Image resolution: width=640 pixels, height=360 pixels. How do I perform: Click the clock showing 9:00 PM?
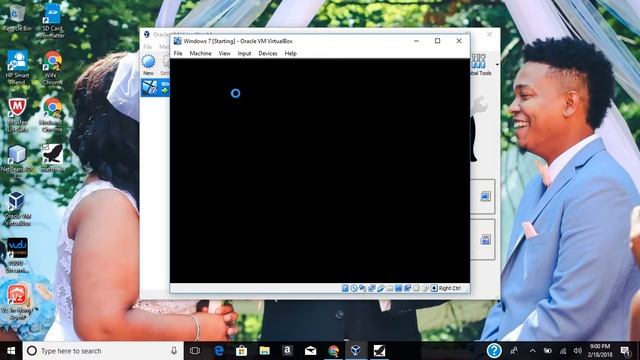[600, 351]
